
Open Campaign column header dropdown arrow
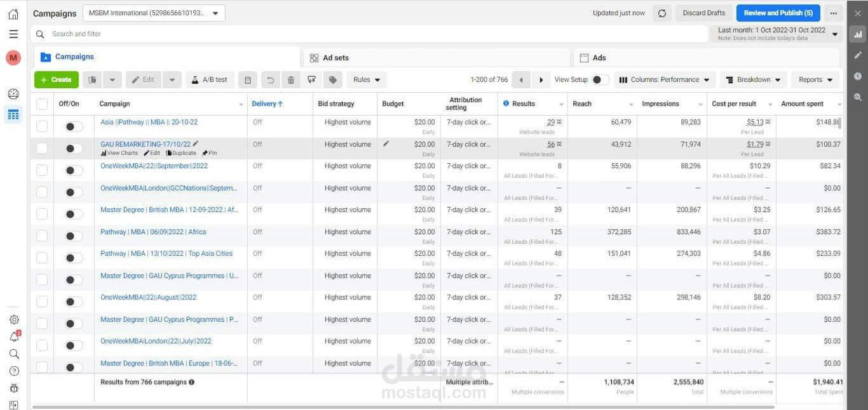[x=241, y=105]
